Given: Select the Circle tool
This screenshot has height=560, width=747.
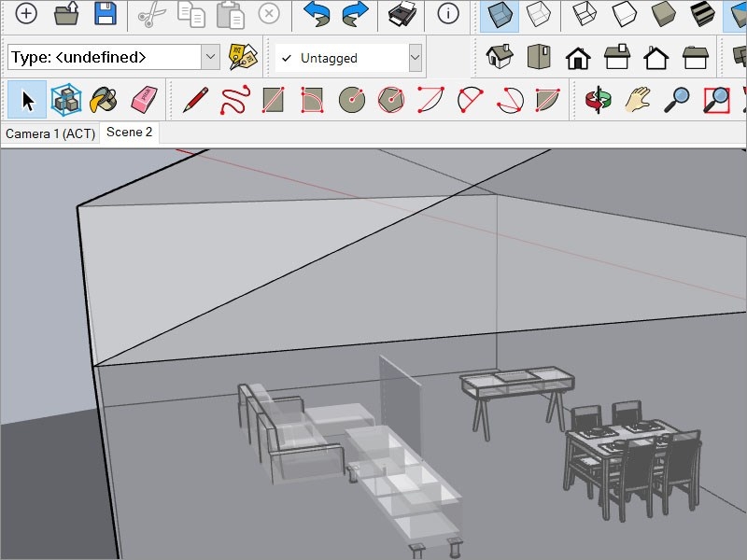Looking at the screenshot, I should click(353, 98).
